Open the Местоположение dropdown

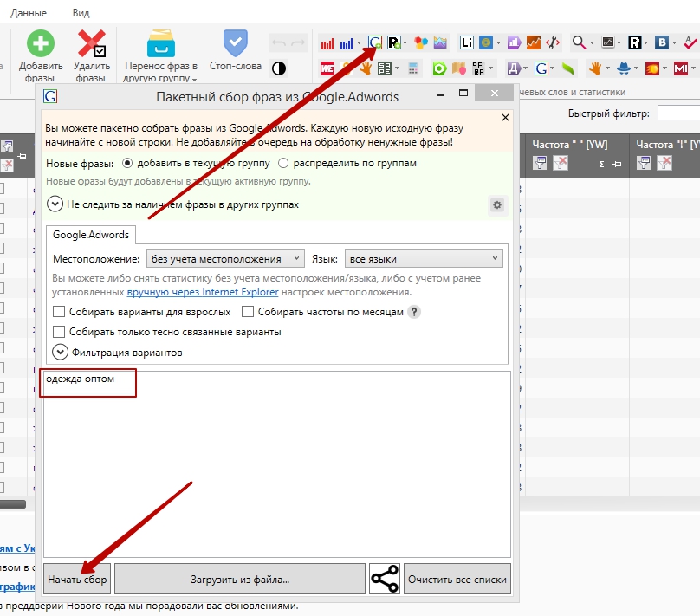(225, 258)
